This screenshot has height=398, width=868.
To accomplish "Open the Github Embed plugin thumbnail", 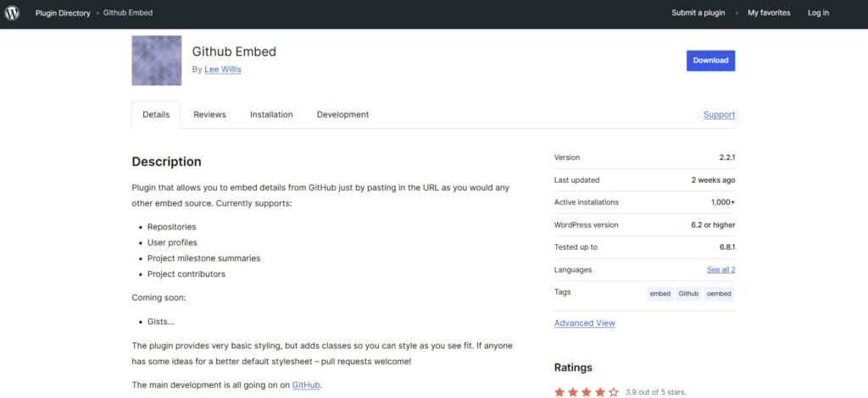I will 157,60.
